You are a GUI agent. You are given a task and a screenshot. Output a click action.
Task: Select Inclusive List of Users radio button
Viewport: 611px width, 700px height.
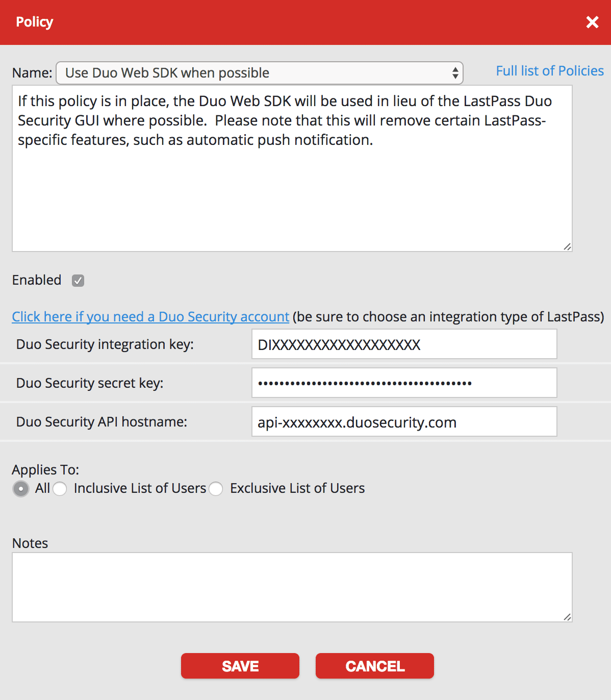[x=60, y=489]
